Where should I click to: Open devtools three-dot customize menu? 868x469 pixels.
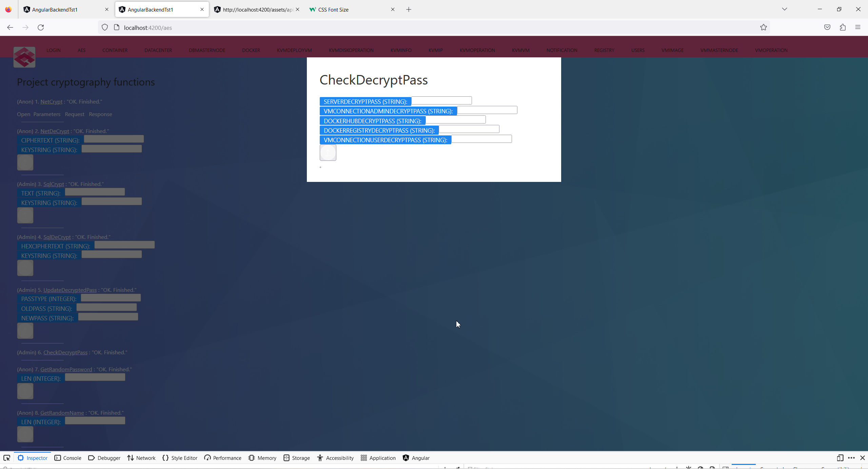point(851,458)
